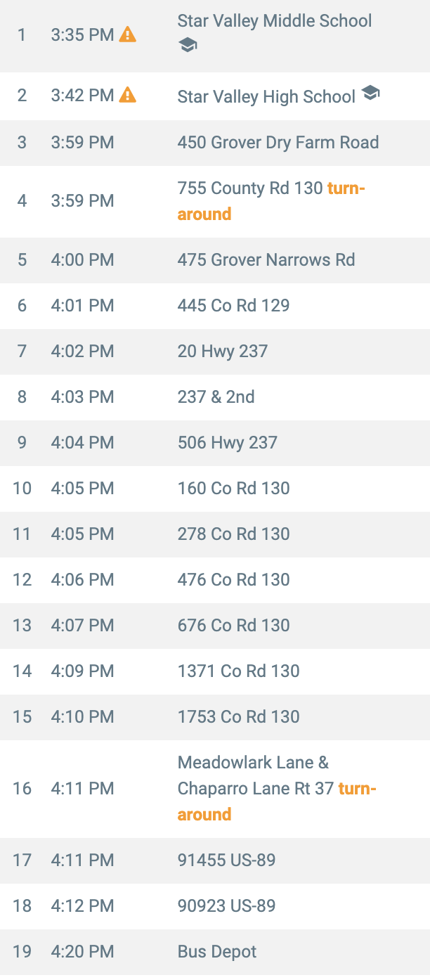This screenshot has height=980, width=430.
Task: Select the 91455 US-89 stop
Action: click(x=215, y=860)
